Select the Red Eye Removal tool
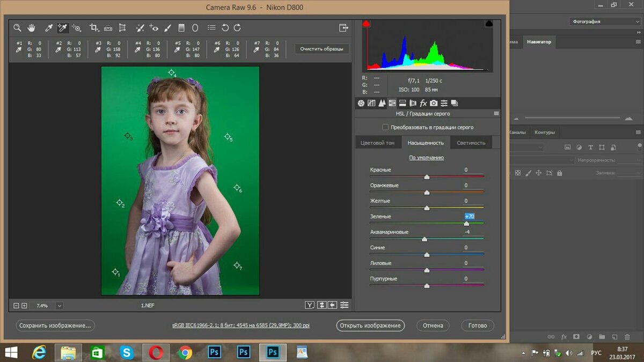Image resolution: width=644 pixels, height=362 pixels. click(x=154, y=27)
